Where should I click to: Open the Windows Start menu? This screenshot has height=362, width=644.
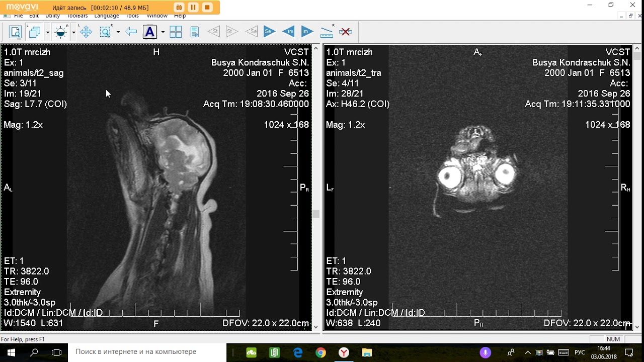[x=11, y=352]
